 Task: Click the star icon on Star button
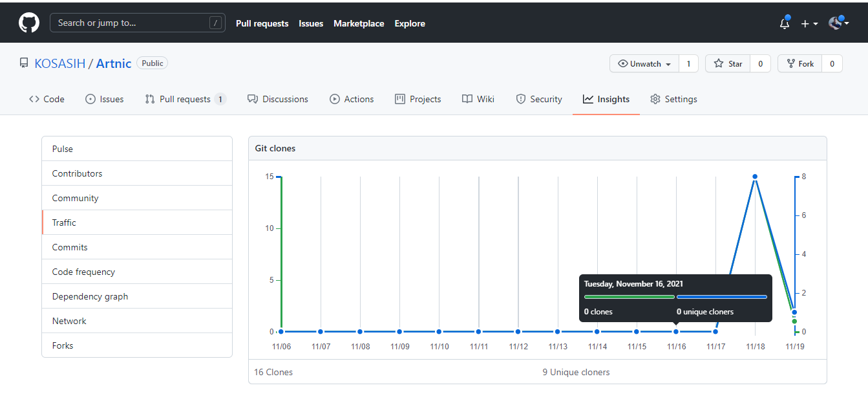click(719, 63)
